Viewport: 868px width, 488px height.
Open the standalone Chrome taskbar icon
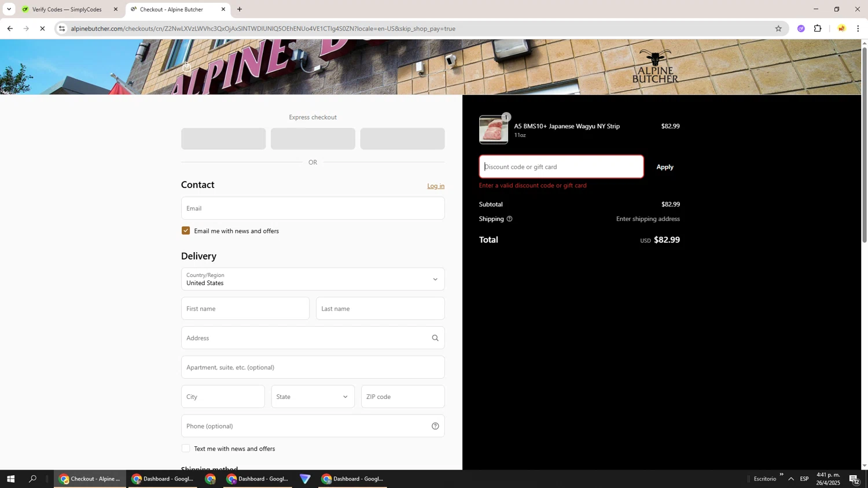tap(210, 479)
